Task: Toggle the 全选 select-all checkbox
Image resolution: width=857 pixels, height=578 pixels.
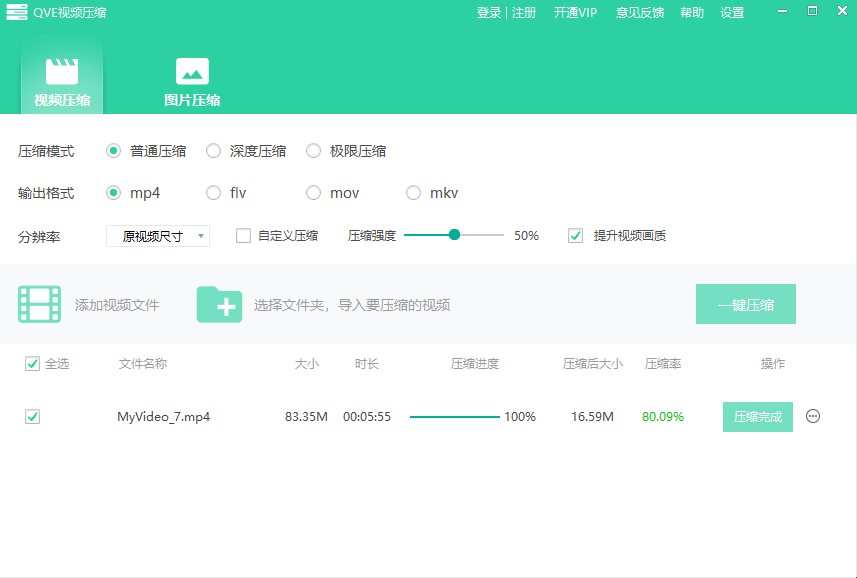Action: click(x=32, y=364)
